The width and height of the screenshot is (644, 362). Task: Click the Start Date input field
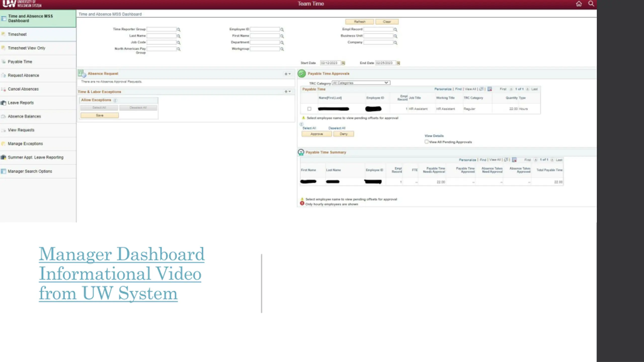tap(330, 63)
